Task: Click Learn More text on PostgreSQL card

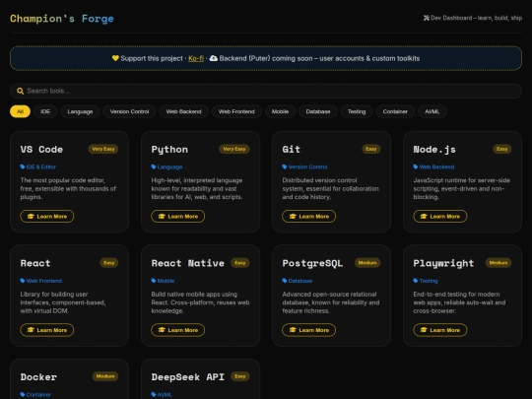Action: coord(314,330)
